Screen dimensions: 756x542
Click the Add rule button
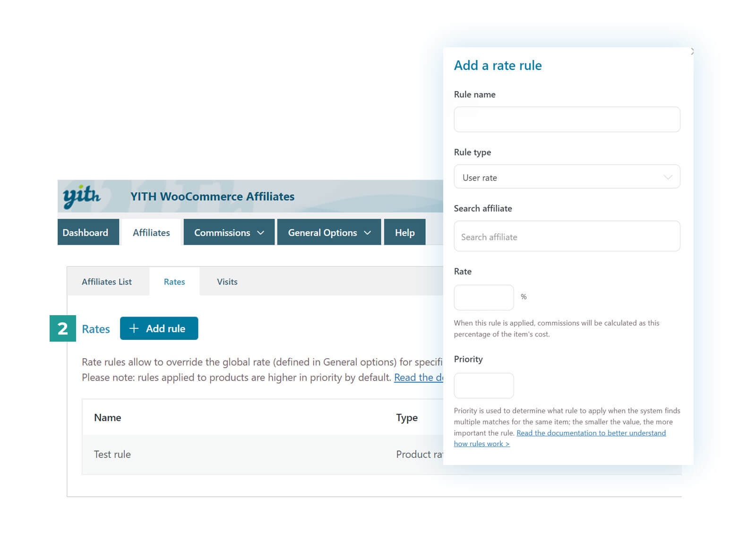[159, 328]
